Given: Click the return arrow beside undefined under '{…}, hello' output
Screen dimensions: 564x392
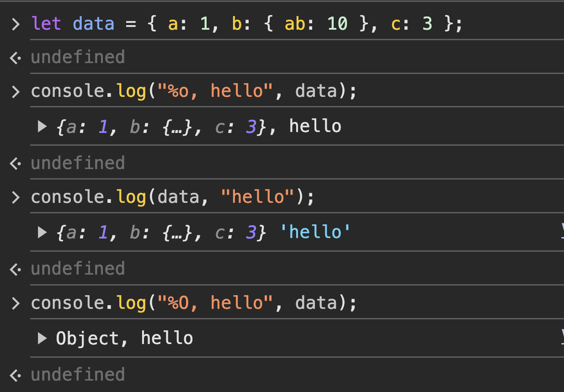Looking at the screenshot, I should pyautogui.click(x=16, y=163).
